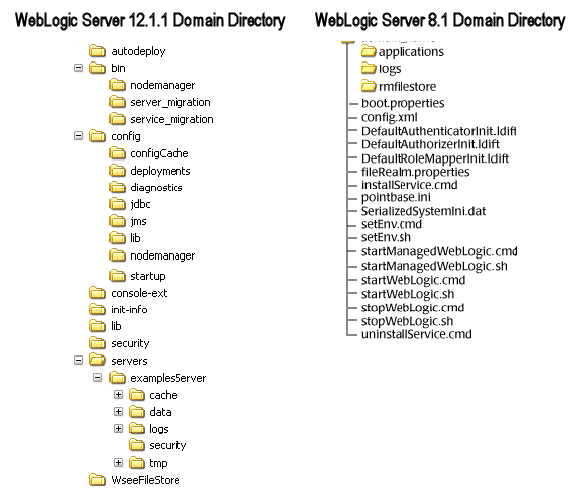
Task: Select startWebLogic.sh file
Action: click(x=407, y=294)
